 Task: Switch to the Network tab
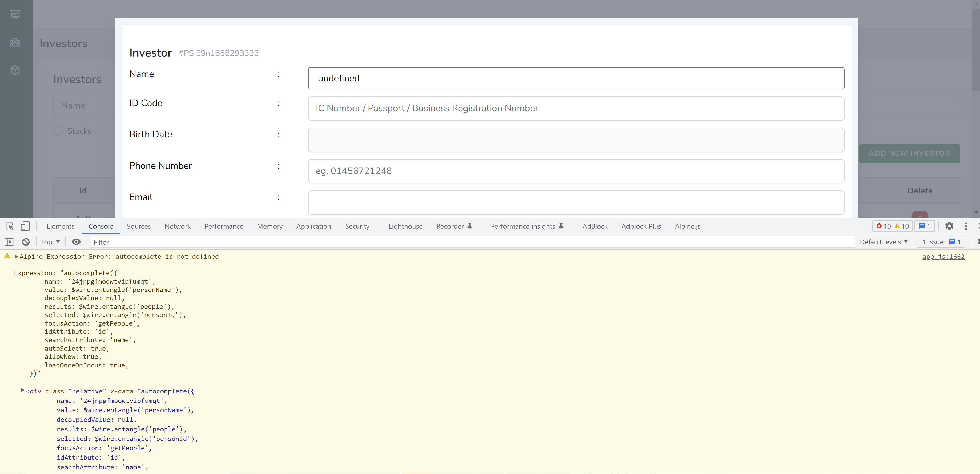pyautogui.click(x=177, y=226)
